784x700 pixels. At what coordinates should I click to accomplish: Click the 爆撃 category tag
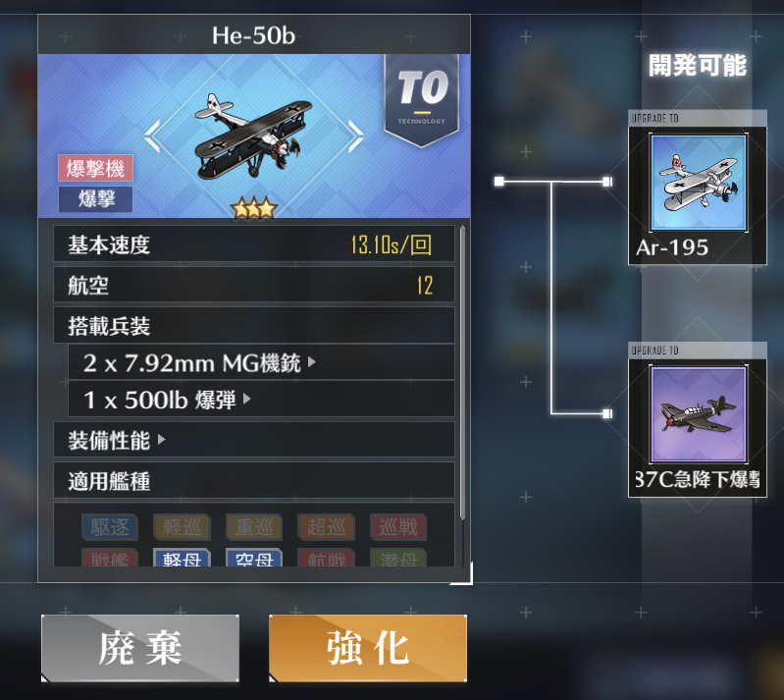[x=95, y=199]
